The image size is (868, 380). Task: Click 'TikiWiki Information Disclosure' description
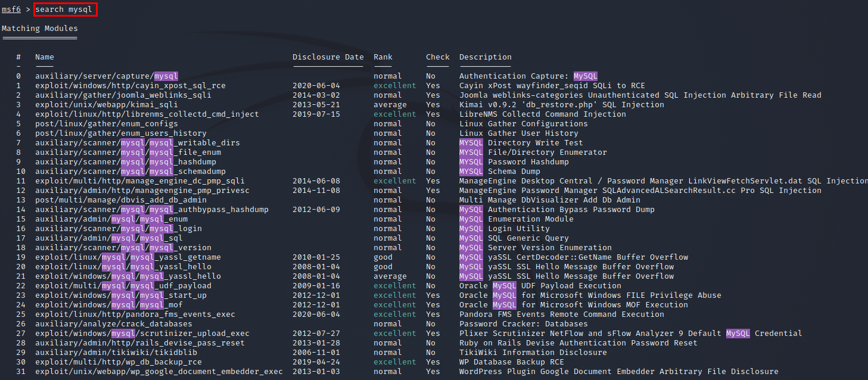coord(533,353)
